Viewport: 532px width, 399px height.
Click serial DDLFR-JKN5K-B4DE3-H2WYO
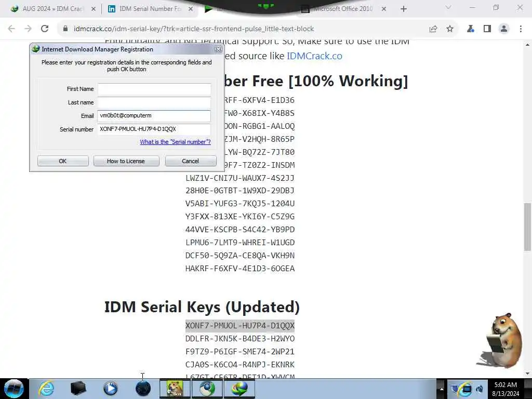click(x=240, y=339)
